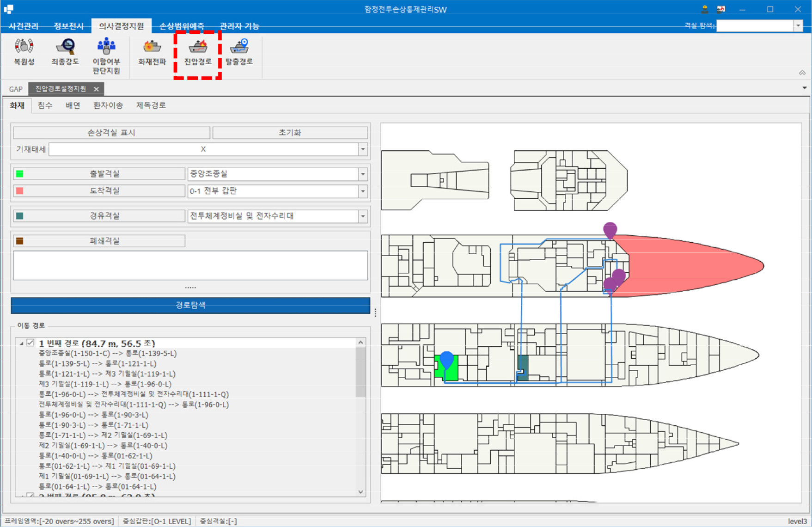Open the 도착격실 dropdown showing 0-1 전부 갑판
812x527 pixels.
(363, 191)
